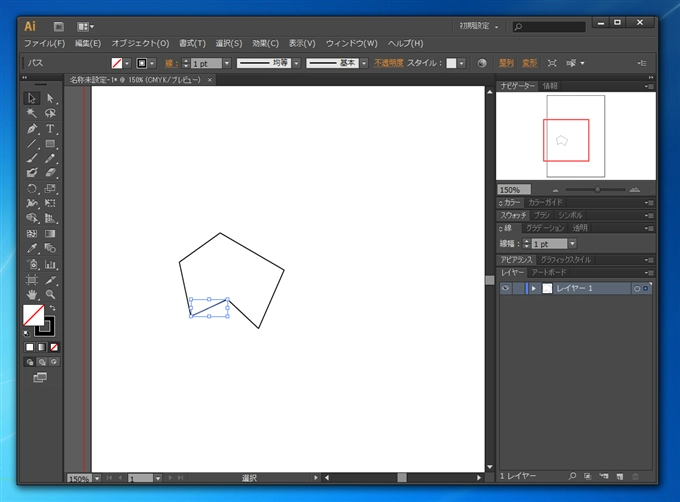The height and width of the screenshot is (502, 680).
Task: Select the Free Transform tool
Action: [x=50, y=203]
